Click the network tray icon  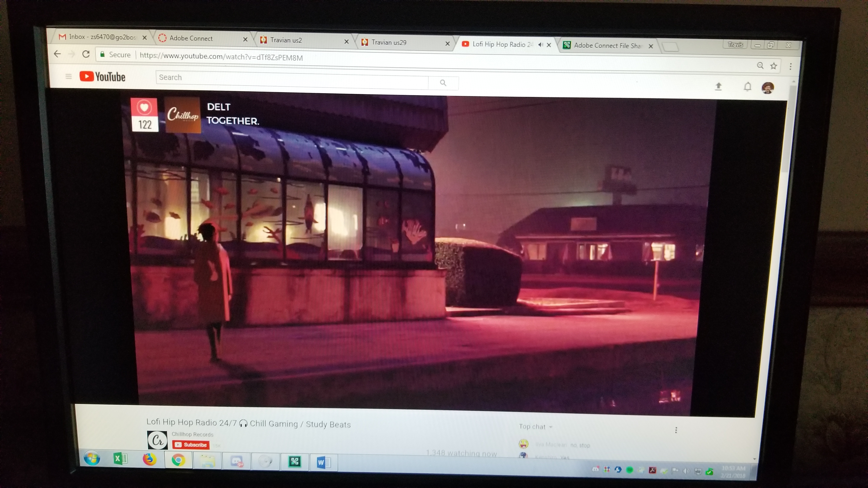pos(697,471)
